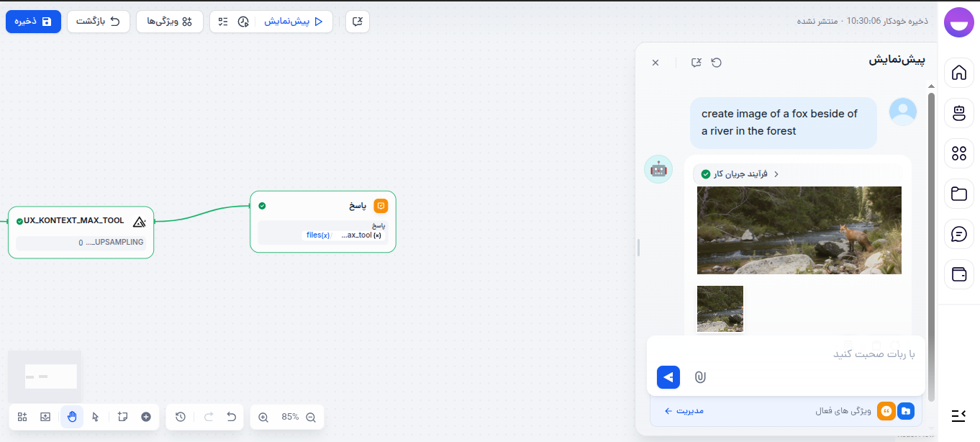This screenshot has width=980, height=442.
Task: Open the version history clock icon
Action: coord(181,417)
